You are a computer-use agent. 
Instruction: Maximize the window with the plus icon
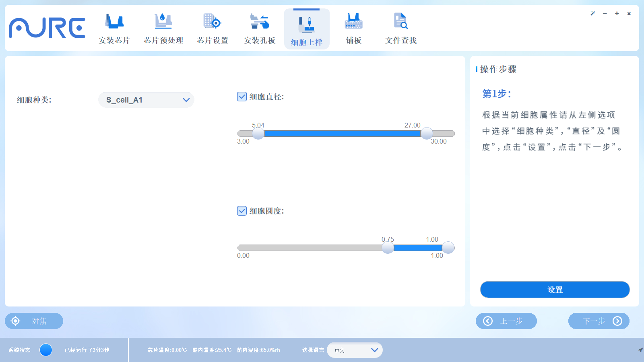tap(617, 14)
